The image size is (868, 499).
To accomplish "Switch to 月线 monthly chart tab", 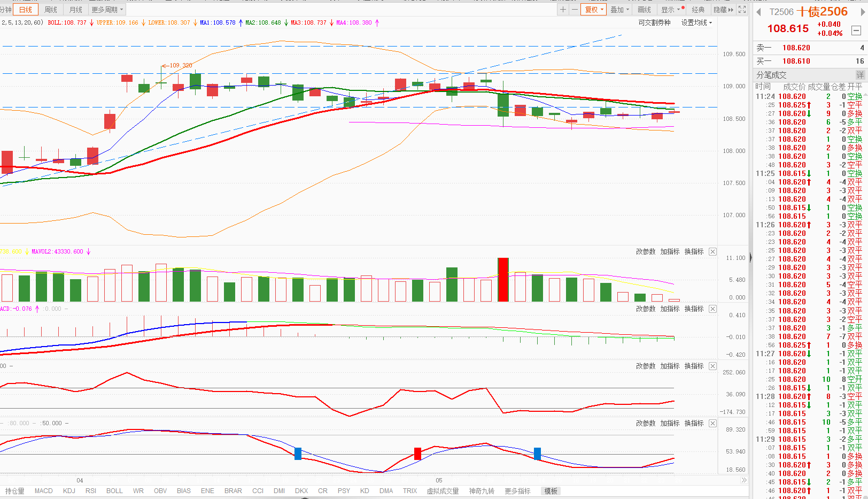I will pos(76,10).
